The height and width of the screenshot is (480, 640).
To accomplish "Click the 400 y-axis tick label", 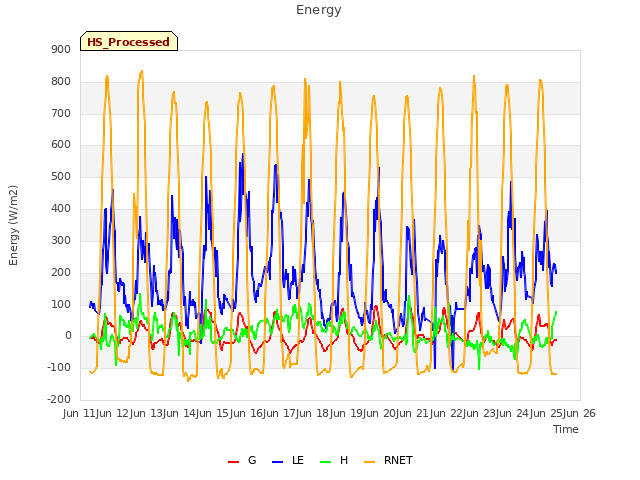I will tap(61, 208).
